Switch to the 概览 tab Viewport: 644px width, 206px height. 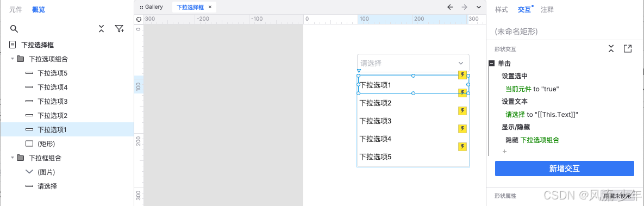tap(39, 9)
